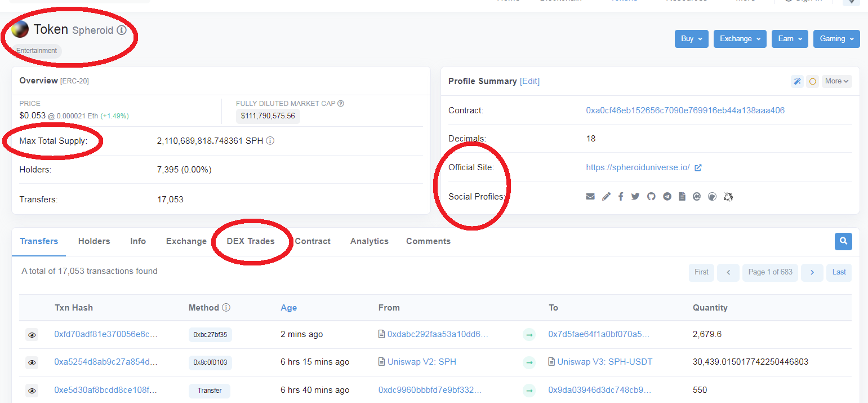Viewport: 868px width, 403px height.
Task: Open the More dropdown in Profile Summary
Action: pyautogui.click(x=836, y=81)
